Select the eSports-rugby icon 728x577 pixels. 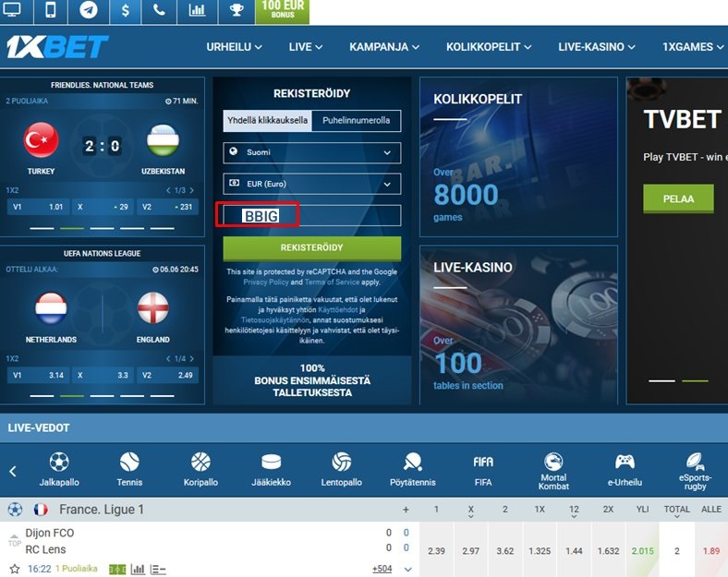(695, 471)
